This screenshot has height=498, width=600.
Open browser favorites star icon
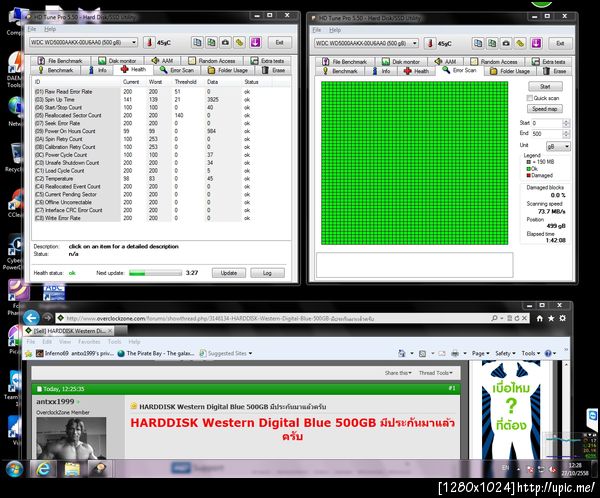point(551,318)
